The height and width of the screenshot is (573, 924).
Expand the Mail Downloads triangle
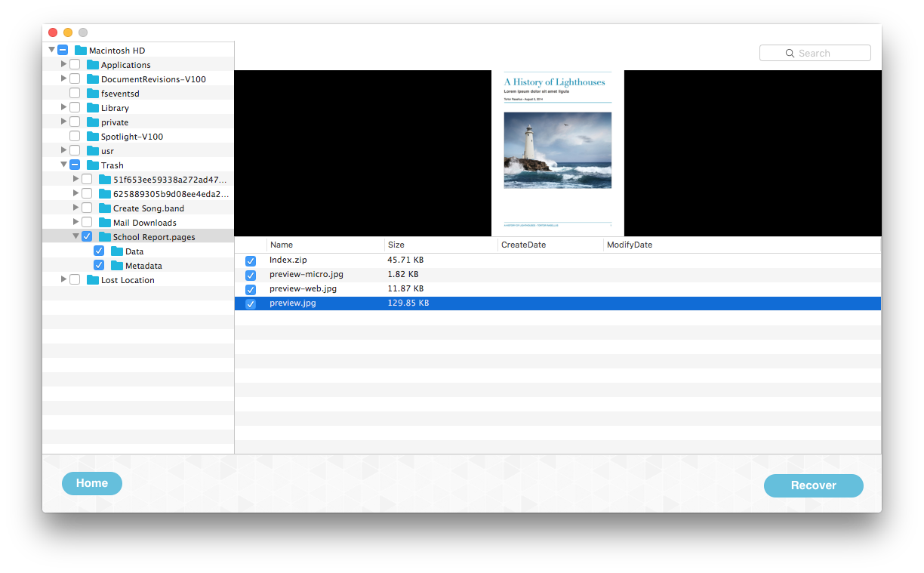tap(76, 223)
